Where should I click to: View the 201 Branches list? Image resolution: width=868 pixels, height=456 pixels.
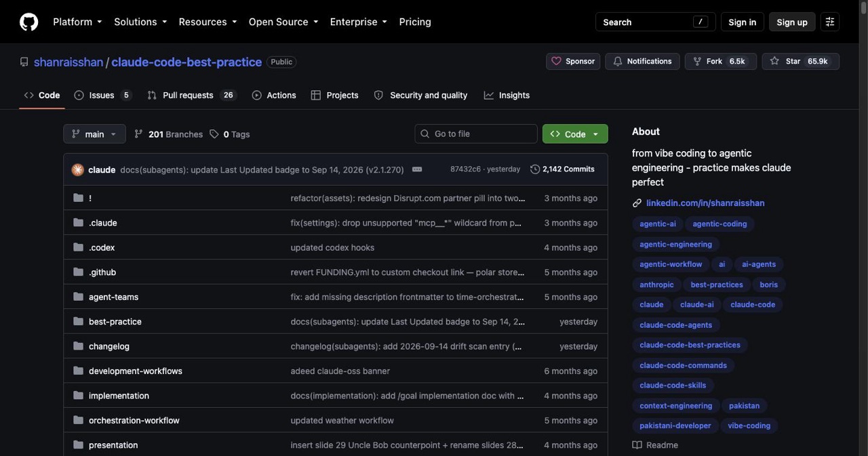coord(169,134)
